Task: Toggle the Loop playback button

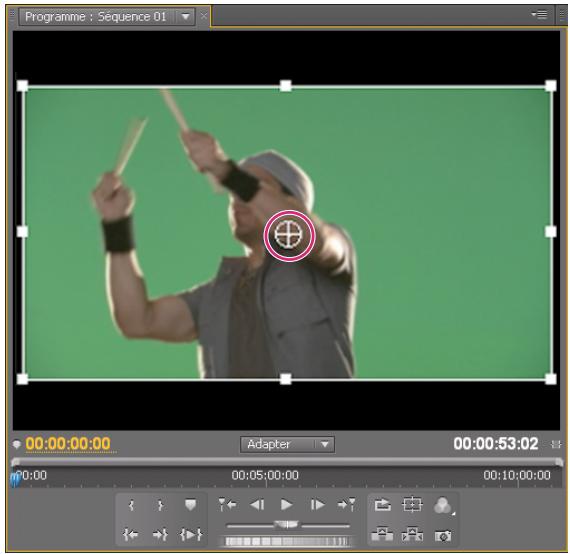Action: (382, 505)
